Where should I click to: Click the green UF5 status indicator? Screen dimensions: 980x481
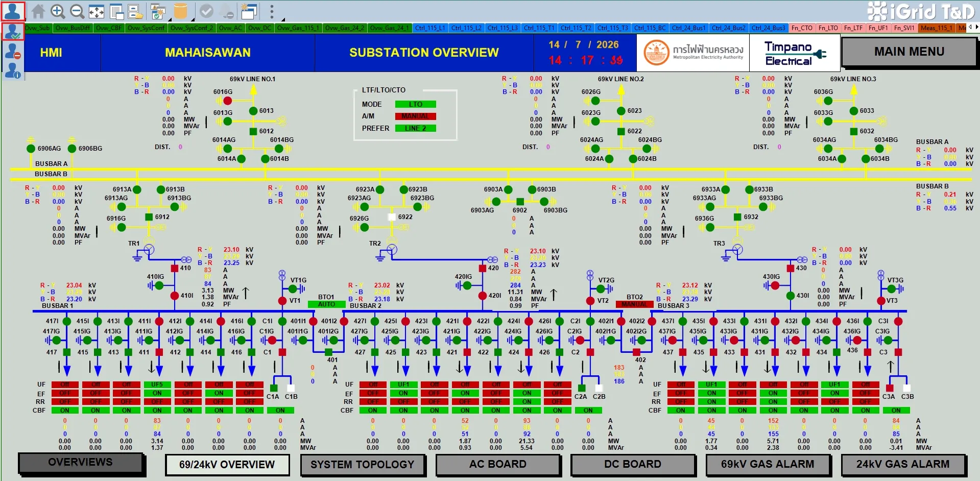[x=157, y=384]
